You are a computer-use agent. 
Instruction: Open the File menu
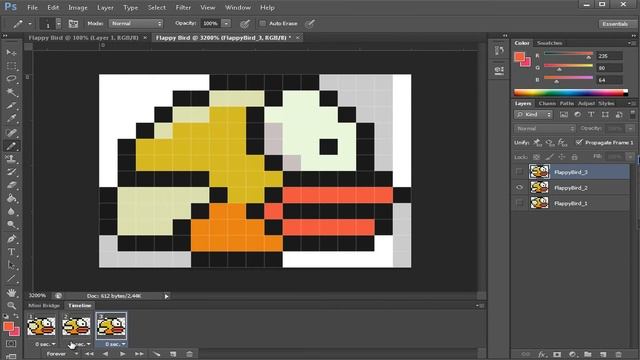point(32,7)
